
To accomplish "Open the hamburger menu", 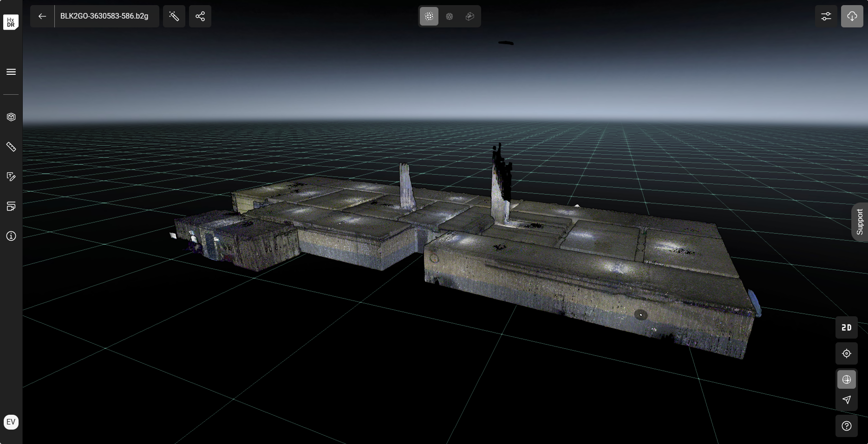I will [11, 72].
